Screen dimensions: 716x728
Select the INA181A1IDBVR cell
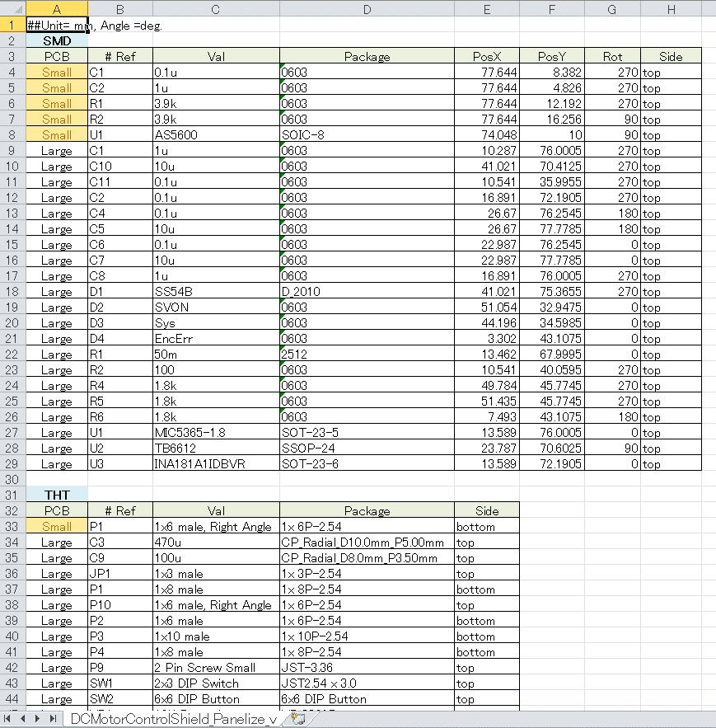point(216,464)
